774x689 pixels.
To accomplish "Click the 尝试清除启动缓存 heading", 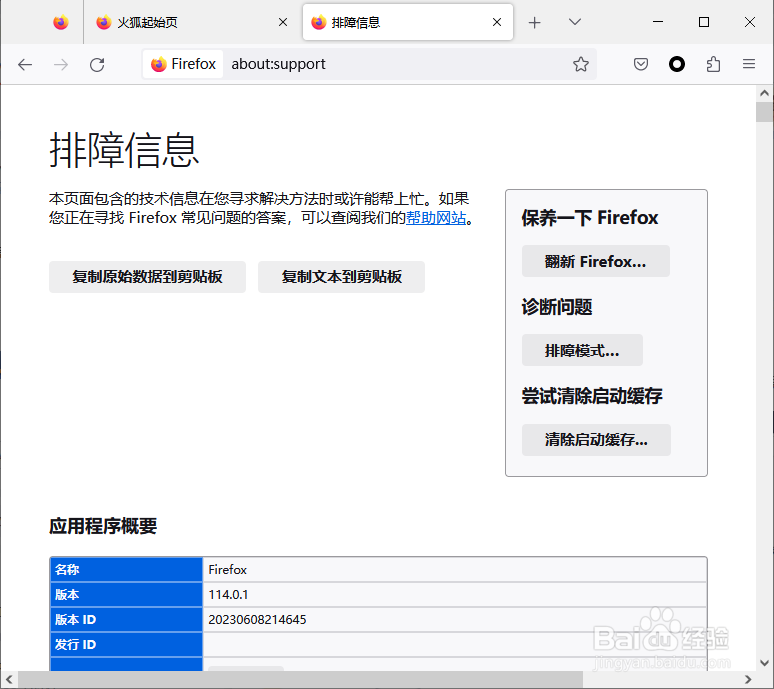I will tap(592, 396).
